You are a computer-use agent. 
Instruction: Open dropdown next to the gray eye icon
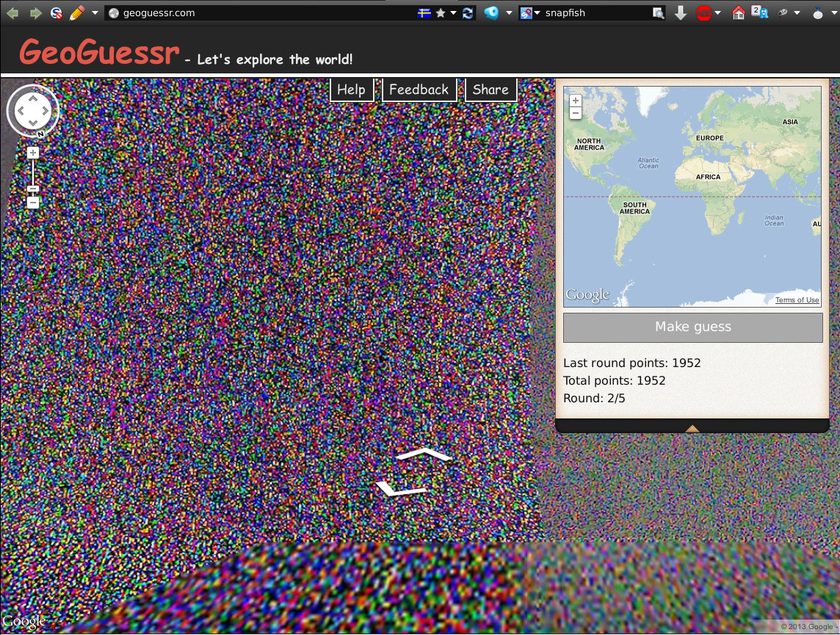click(797, 13)
